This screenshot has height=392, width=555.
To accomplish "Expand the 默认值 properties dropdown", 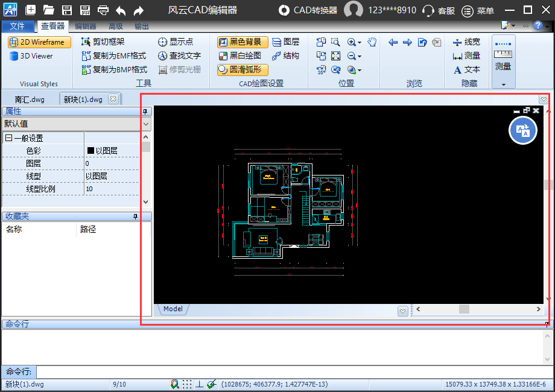I will pos(145,124).
